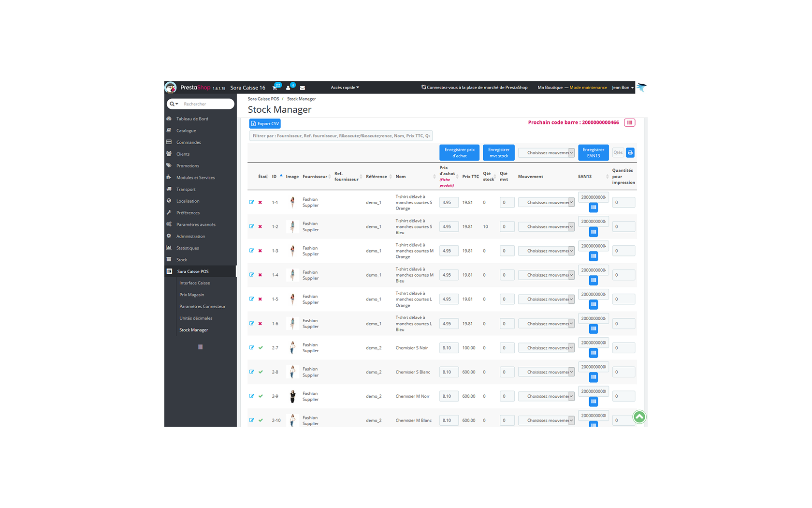Viewport: 812px width, 508px height.
Task: Click the purple barcode icon in the sidebar
Action: [200, 347]
